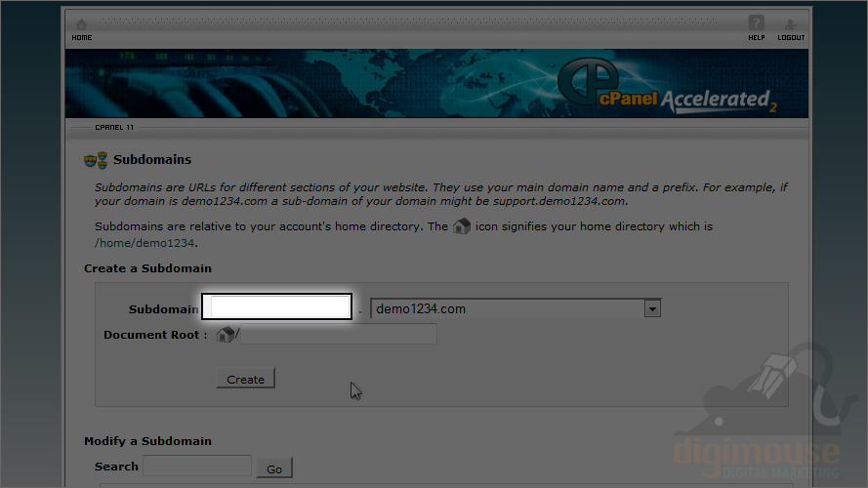Click the Create button
The height and width of the screenshot is (488, 868).
coord(245,379)
